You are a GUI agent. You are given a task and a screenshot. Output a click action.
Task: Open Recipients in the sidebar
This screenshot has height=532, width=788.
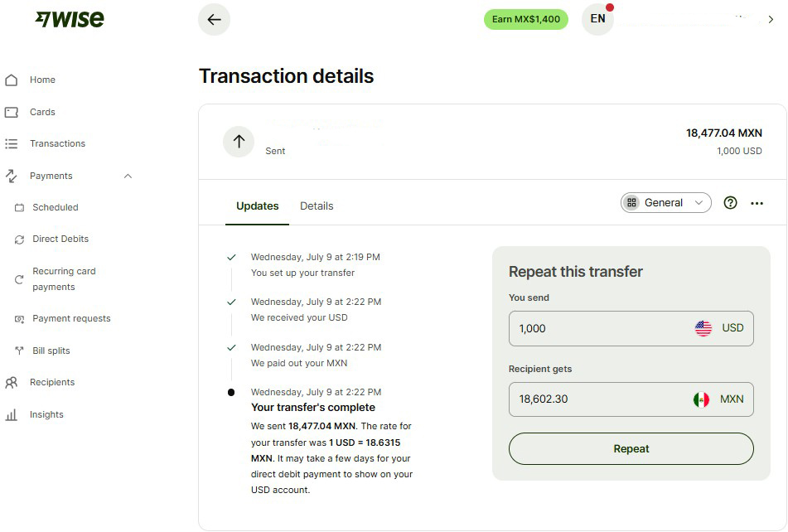tap(52, 382)
